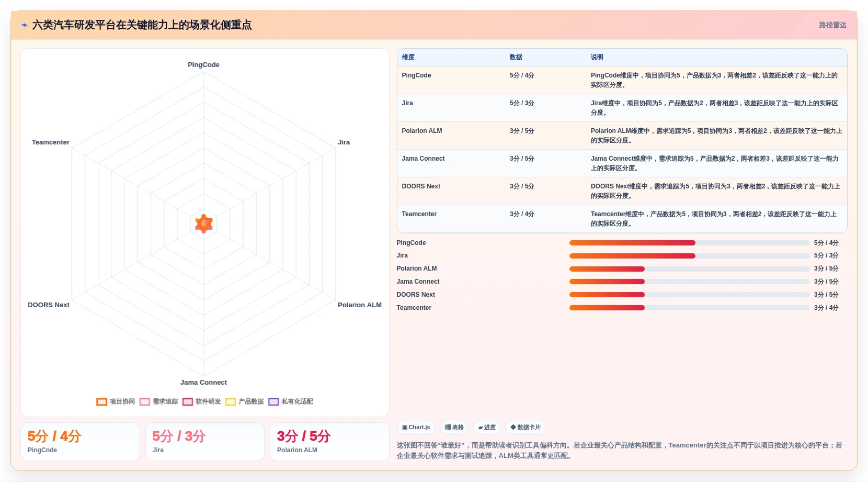
Task: Click the Jama Connect progress bar
Action: click(689, 282)
